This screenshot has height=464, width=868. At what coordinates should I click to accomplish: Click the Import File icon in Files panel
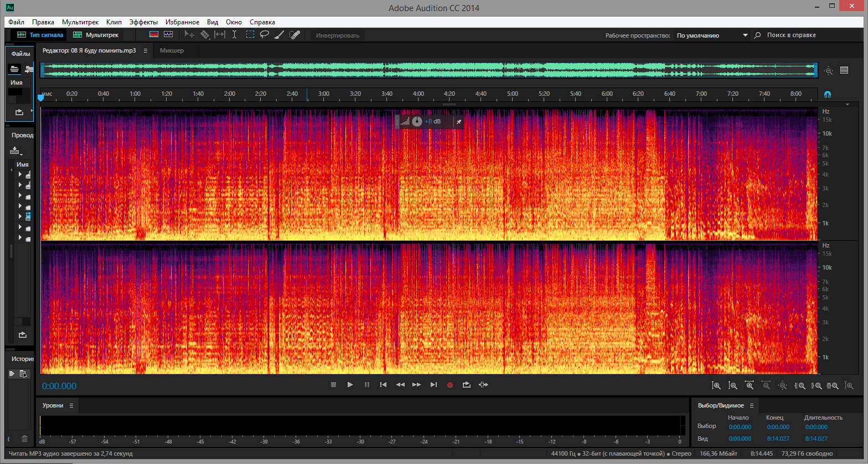pyautogui.click(x=28, y=69)
